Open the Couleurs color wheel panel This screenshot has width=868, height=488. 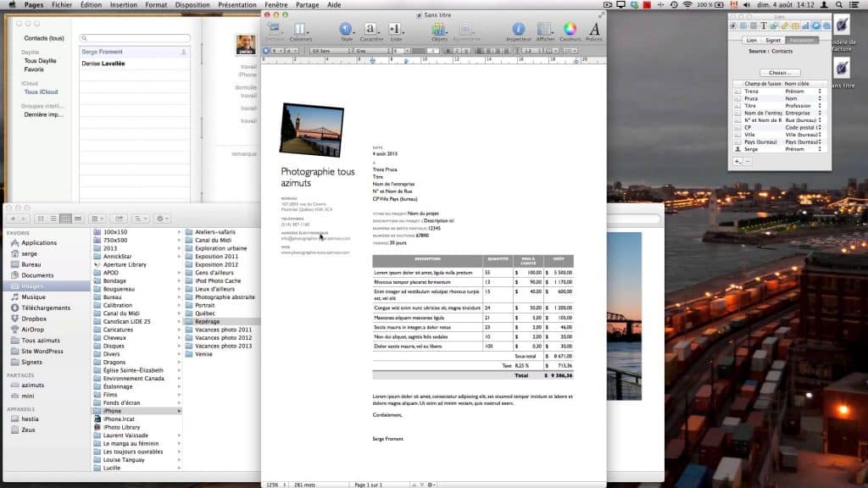570,30
